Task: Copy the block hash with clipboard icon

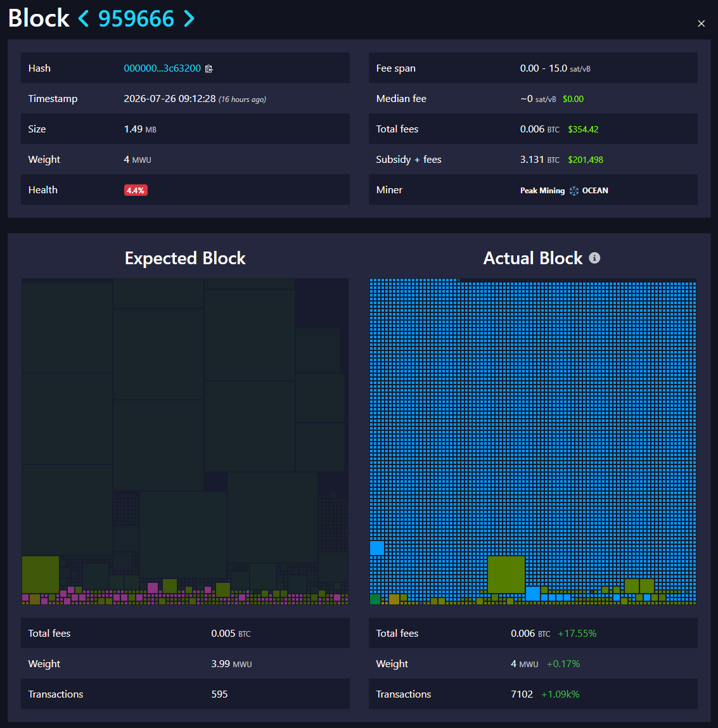Action: [209, 68]
